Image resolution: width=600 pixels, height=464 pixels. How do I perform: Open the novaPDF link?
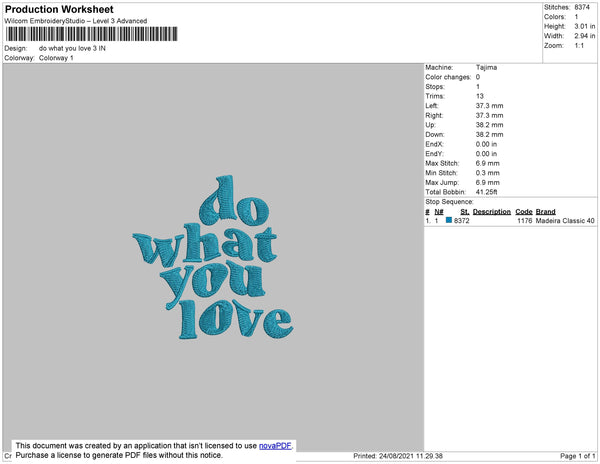[x=275, y=446]
